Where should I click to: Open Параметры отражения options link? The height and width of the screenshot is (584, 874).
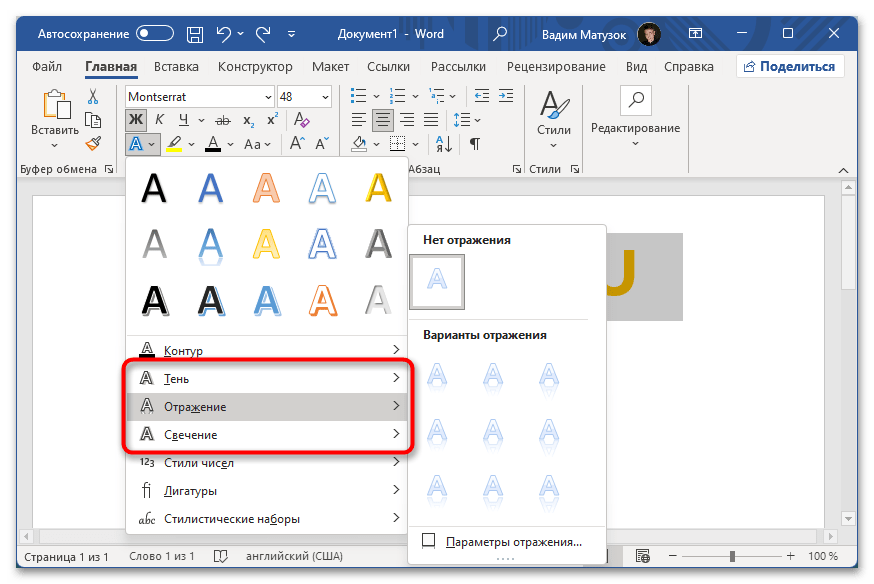(x=513, y=541)
